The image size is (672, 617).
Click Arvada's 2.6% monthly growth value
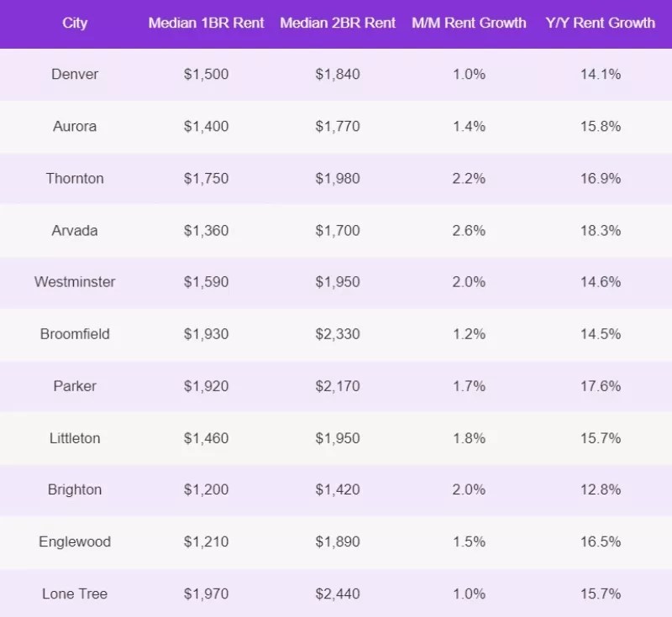tap(469, 230)
